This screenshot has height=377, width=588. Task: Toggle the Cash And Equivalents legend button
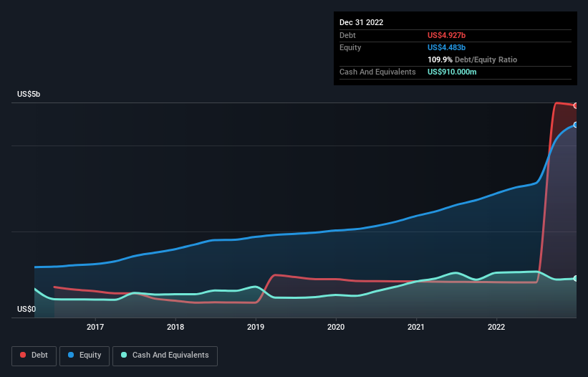coord(165,355)
